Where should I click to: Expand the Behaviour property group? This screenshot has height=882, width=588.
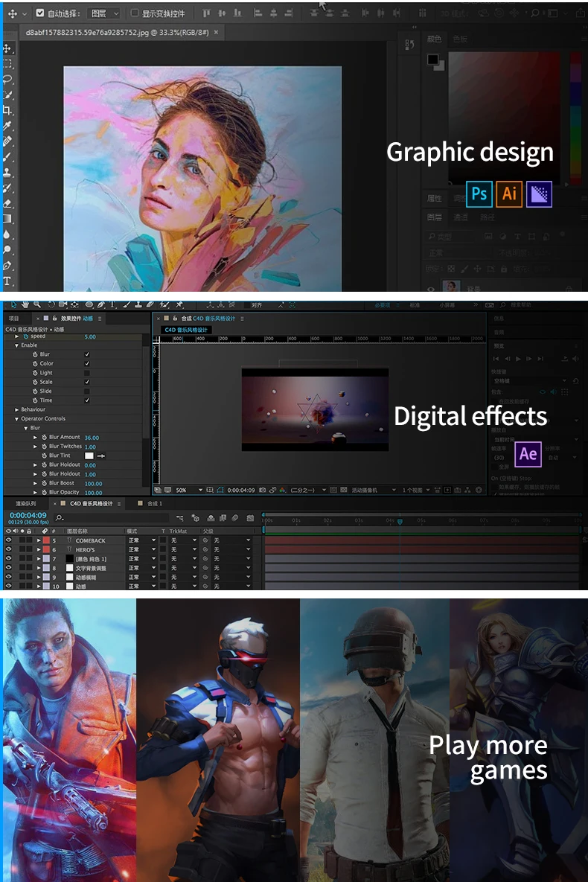pos(16,409)
